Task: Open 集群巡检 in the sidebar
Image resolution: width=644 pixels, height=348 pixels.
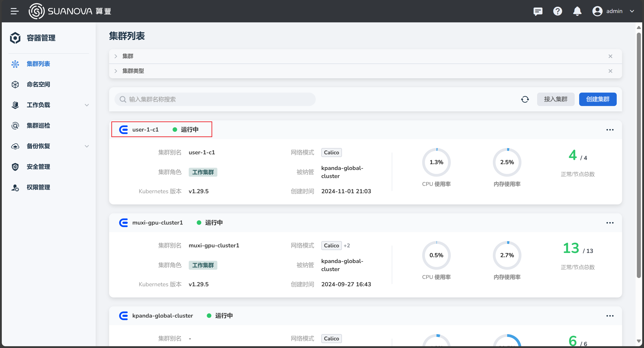Action: coord(38,125)
